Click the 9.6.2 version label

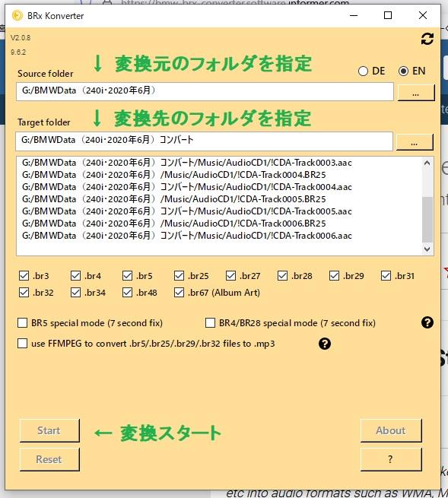point(18,52)
